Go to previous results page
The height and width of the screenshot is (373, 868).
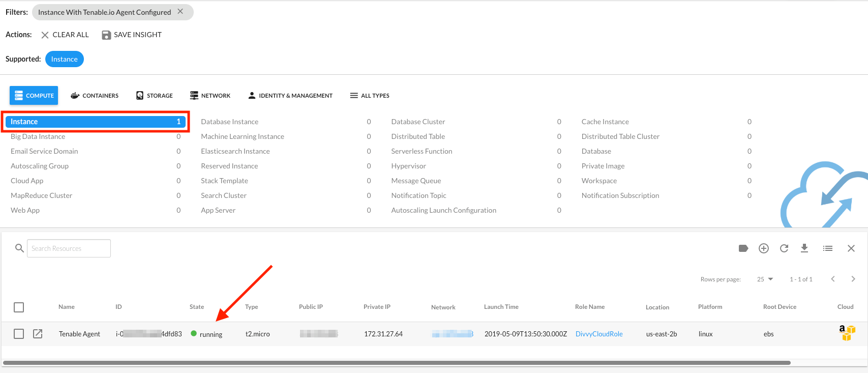pos(833,279)
